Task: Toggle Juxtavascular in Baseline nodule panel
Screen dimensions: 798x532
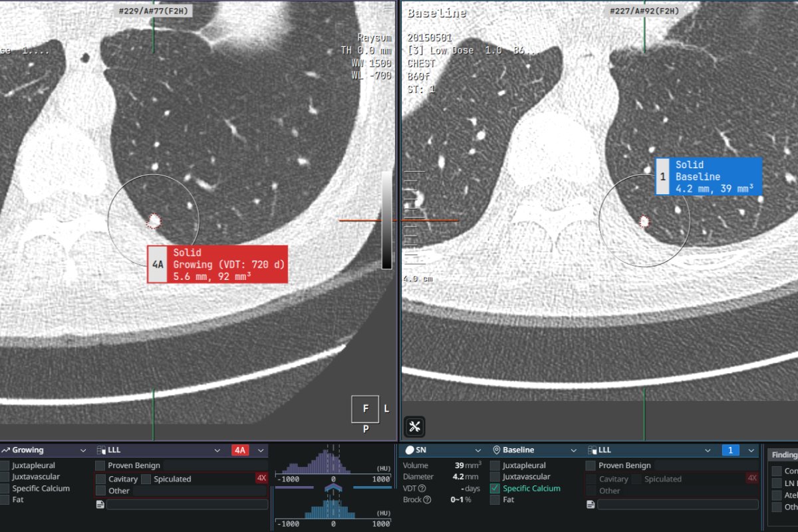Action: pyautogui.click(x=495, y=477)
